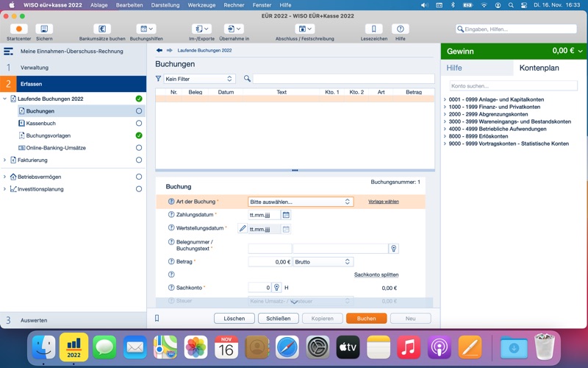Click bookmark icon in the bottom bar
Screen dimensions: 588x368
pyautogui.click(x=157, y=319)
